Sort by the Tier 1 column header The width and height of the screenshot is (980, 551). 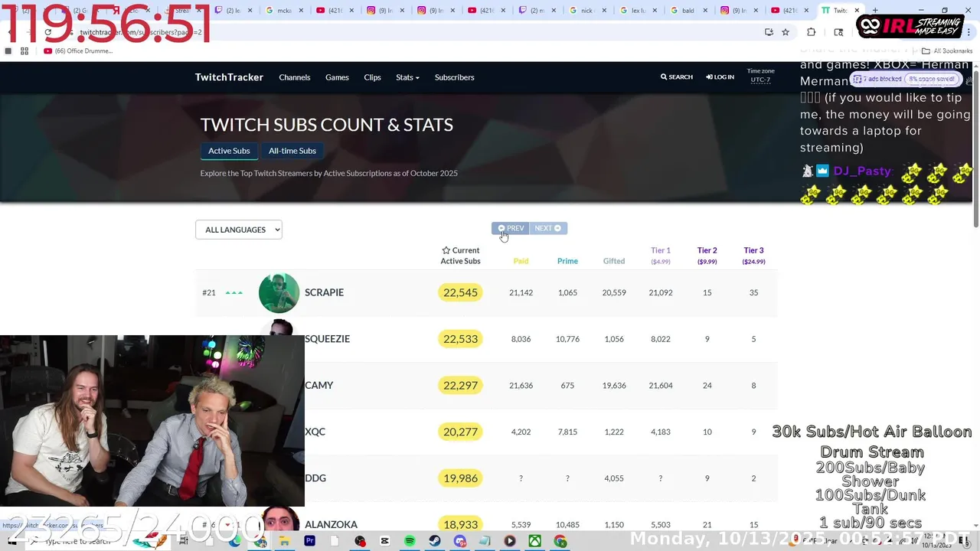[661, 256]
